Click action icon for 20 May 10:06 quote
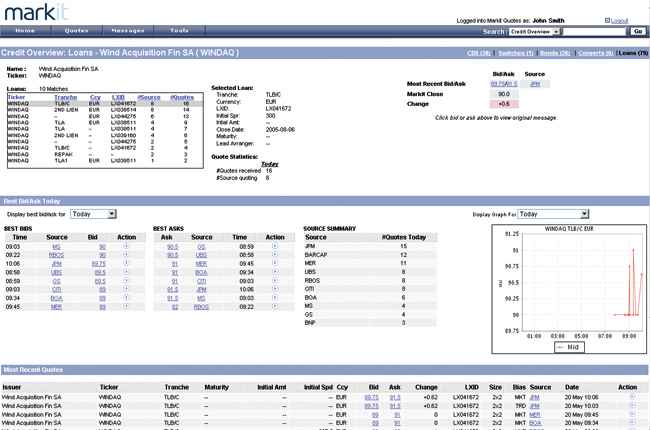The width and height of the screenshot is (650, 430). (x=632, y=397)
